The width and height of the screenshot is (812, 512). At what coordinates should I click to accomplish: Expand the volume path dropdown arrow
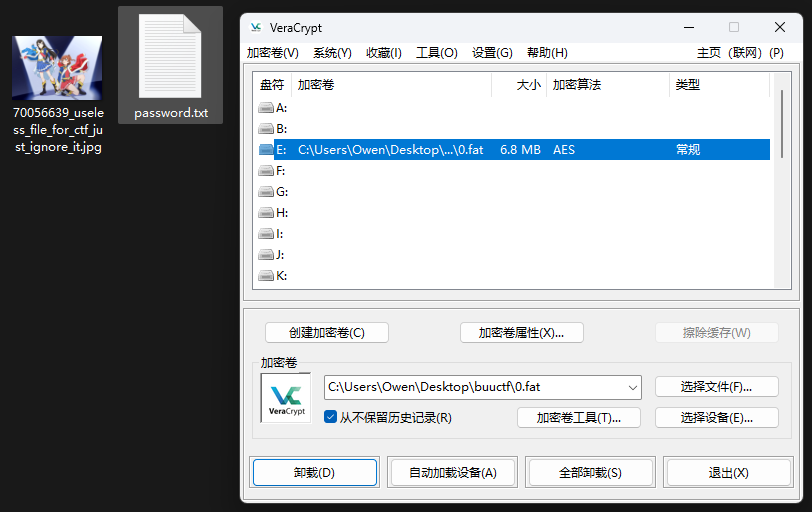click(x=632, y=387)
